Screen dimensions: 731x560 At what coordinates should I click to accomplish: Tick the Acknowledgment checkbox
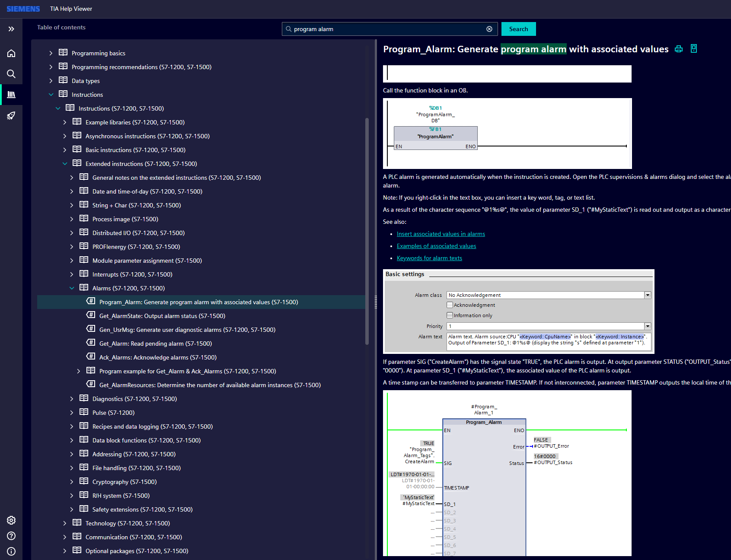pos(450,305)
